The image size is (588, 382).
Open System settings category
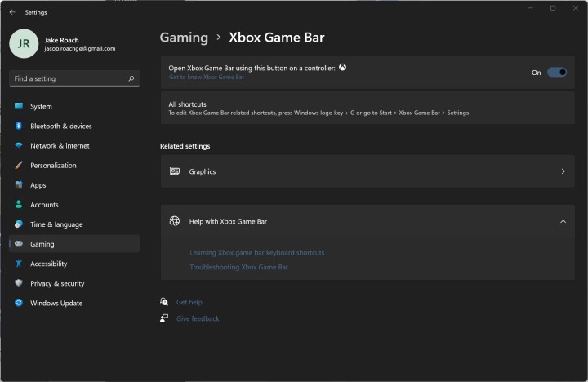(74, 106)
